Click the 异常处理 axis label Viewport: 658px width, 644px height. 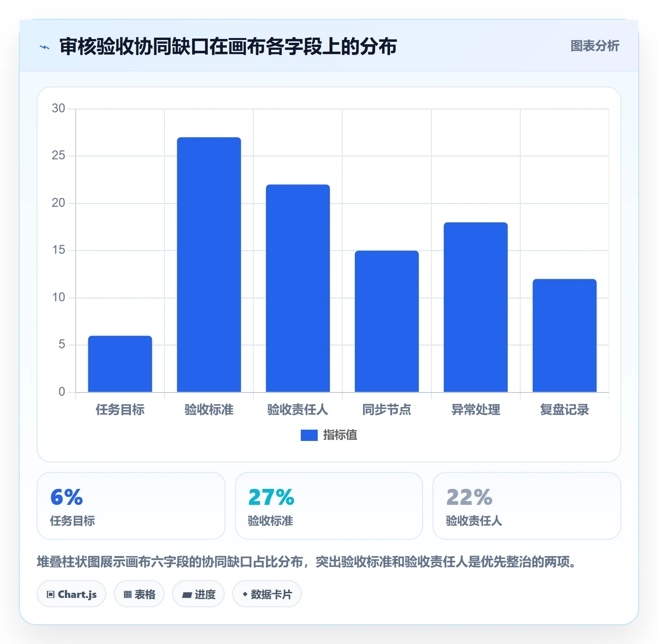click(x=476, y=410)
